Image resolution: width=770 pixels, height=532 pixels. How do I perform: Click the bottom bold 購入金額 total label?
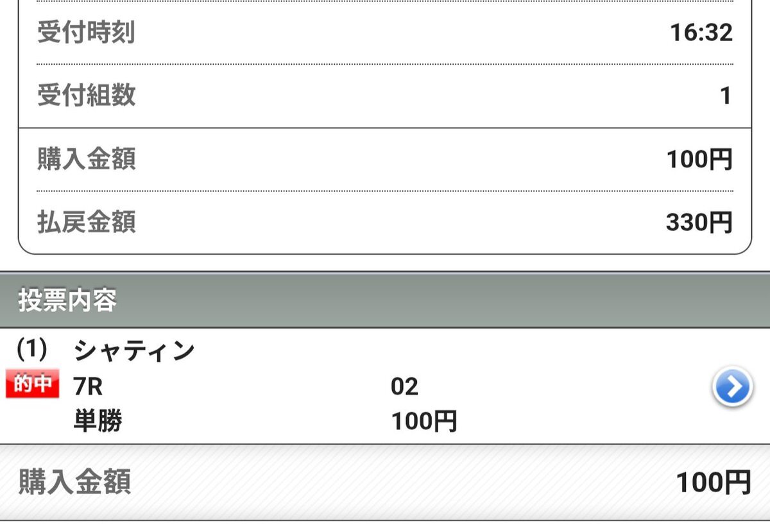[74, 482]
